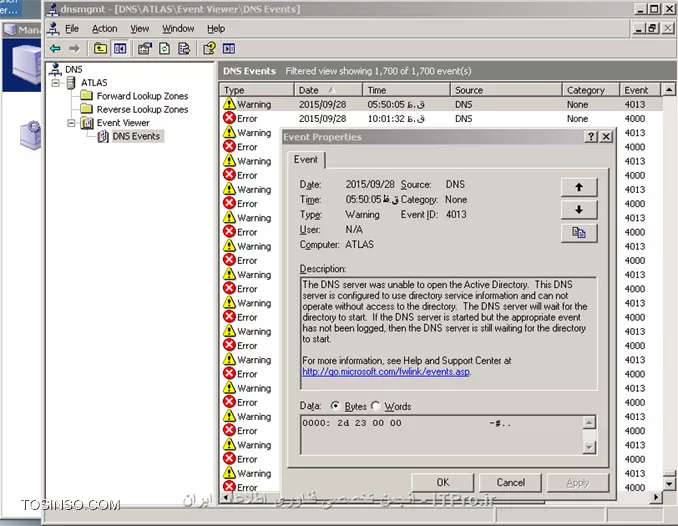
Task: Open the Window menu
Action: (178, 29)
